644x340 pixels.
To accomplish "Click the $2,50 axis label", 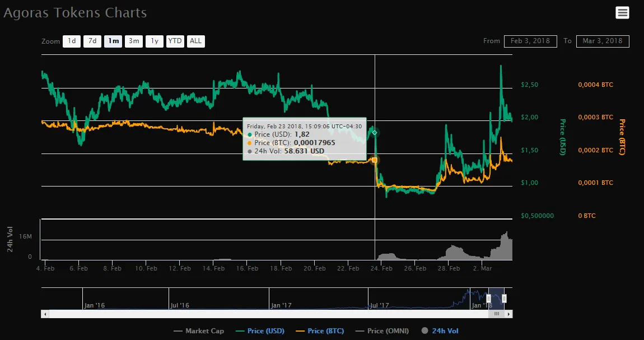I will point(529,85).
